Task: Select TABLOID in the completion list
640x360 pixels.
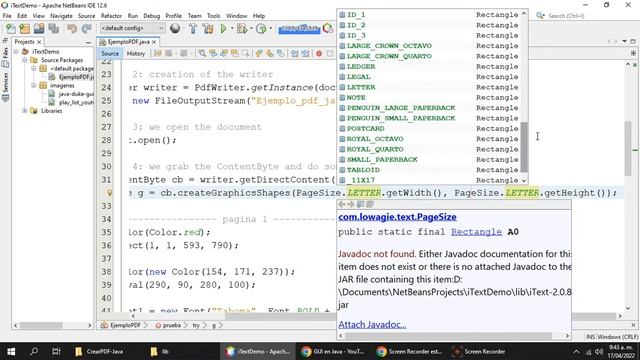Action: [429, 170]
